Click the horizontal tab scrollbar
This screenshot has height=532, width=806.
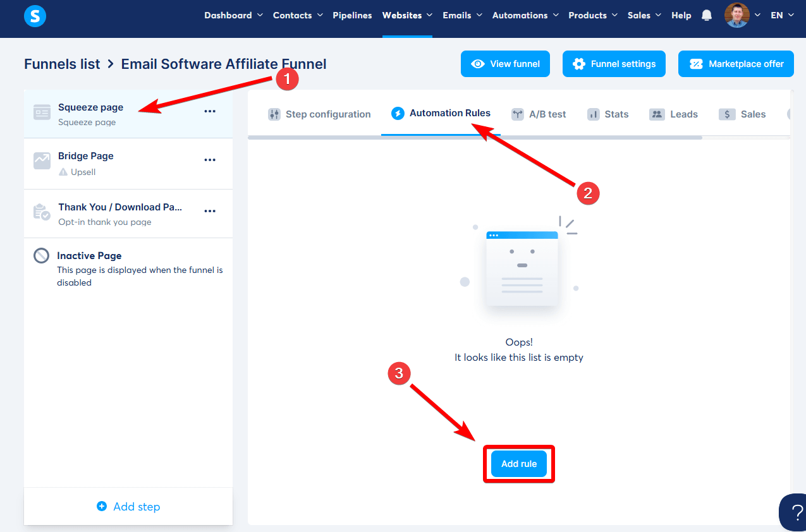click(x=475, y=137)
